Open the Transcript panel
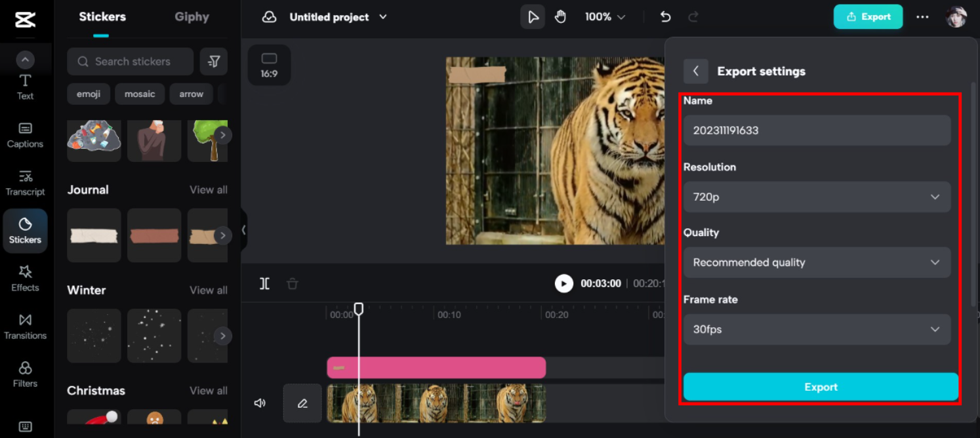980x438 pixels. click(25, 183)
